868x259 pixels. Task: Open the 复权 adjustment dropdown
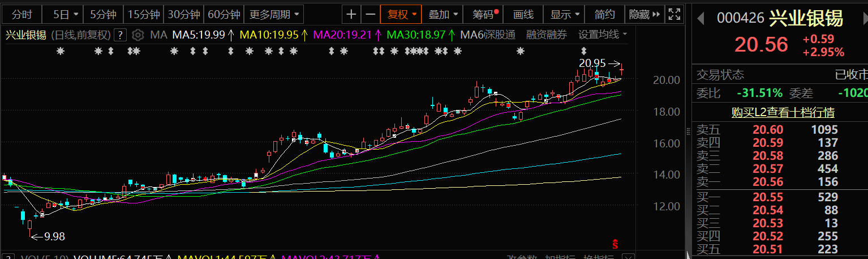tap(401, 14)
